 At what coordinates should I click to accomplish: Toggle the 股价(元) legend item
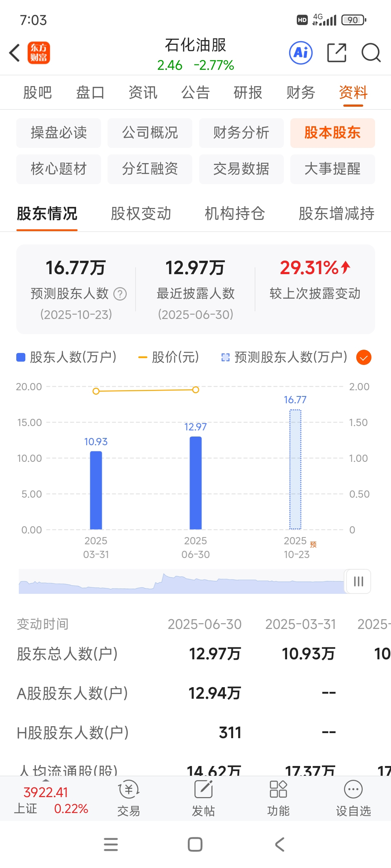coord(169,357)
